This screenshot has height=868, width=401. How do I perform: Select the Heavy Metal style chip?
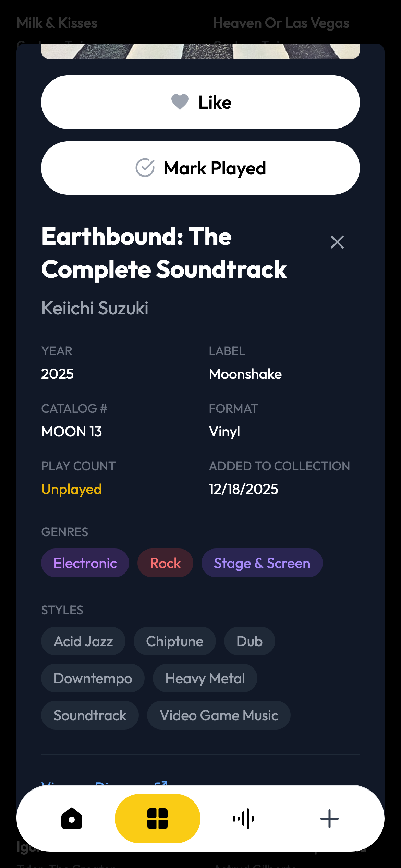coord(205,678)
